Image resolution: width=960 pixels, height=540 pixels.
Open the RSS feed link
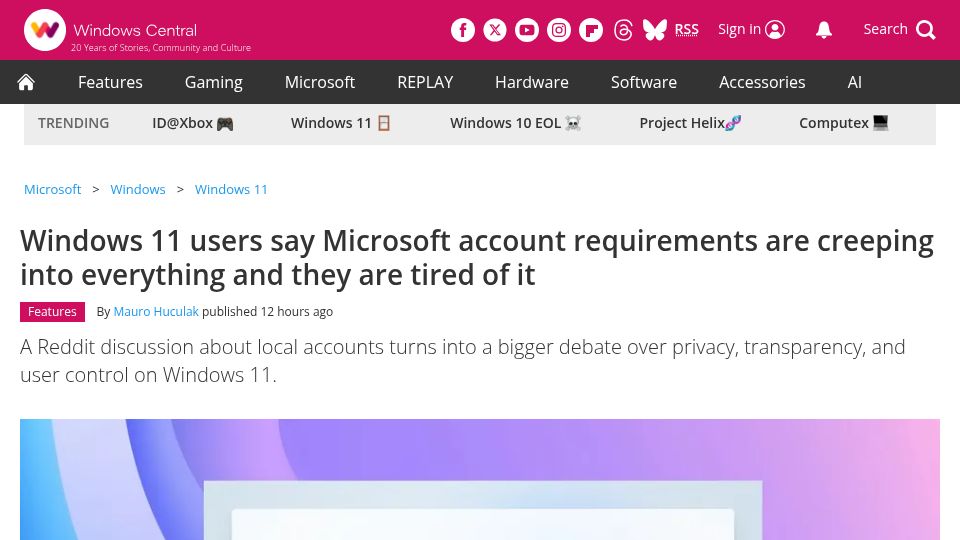[x=686, y=29]
